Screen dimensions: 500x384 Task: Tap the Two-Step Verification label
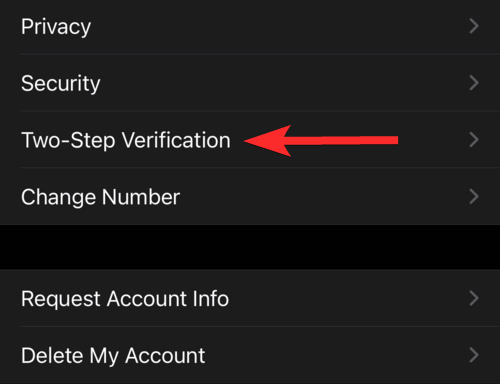coord(126,140)
